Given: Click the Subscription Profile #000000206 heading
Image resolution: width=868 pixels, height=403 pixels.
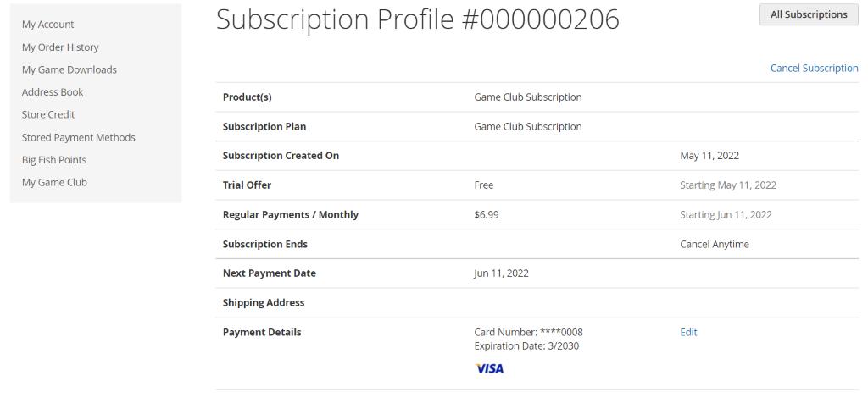Looking at the screenshot, I should tap(417, 19).
